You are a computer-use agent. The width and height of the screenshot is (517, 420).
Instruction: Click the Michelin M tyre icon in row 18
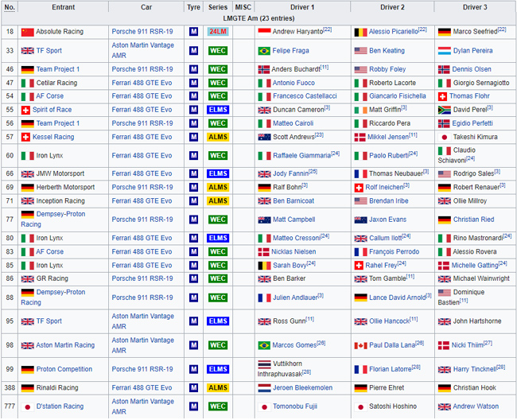point(193,32)
